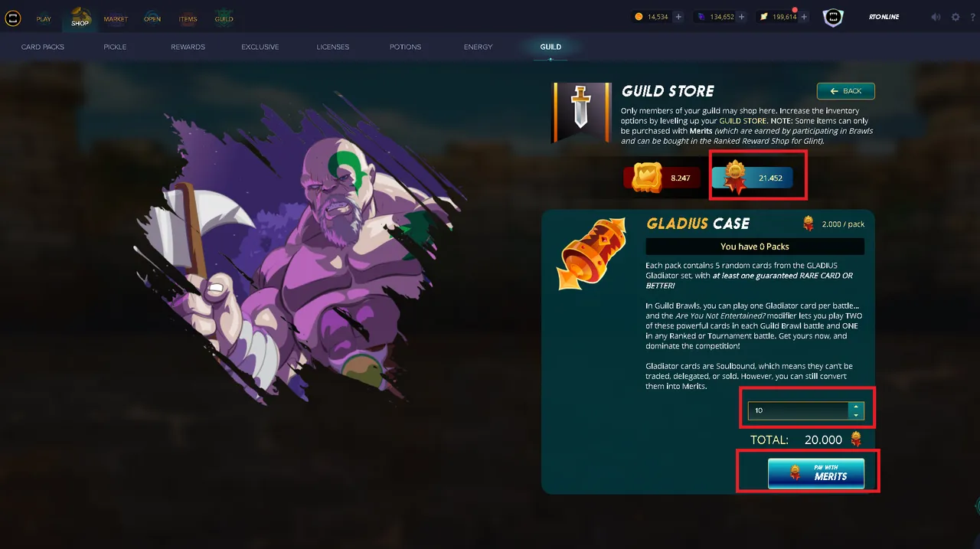Mute sound with the speaker icon
Image resolution: width=980 pixels, height=549 pixels.
click(x=936, y=17)
